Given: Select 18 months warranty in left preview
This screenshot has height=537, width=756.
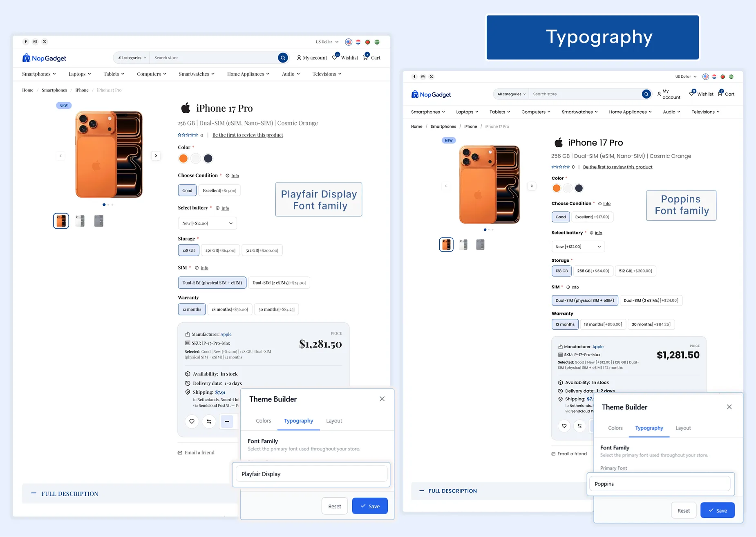Looking at the screenshot, I should click(230, 309).
